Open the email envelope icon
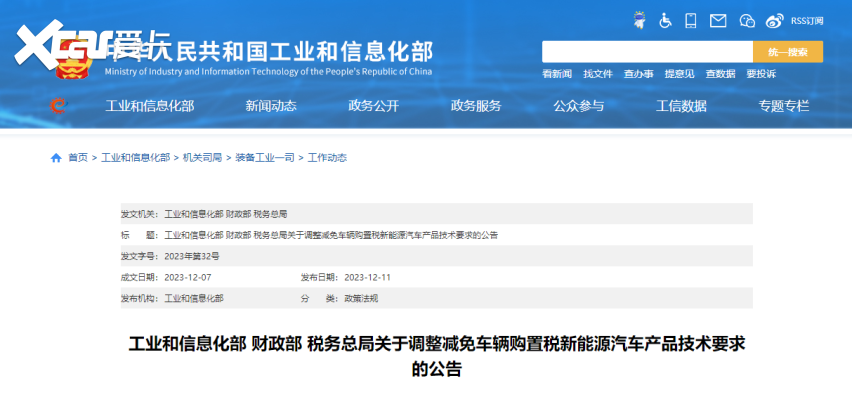The image size is (852, 402). click(x=718, y=20)
